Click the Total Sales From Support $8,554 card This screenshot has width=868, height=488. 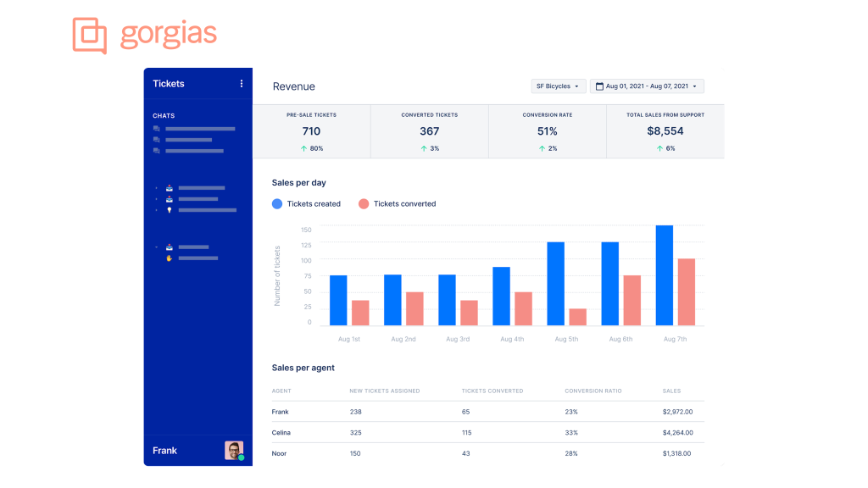(665, 131)
